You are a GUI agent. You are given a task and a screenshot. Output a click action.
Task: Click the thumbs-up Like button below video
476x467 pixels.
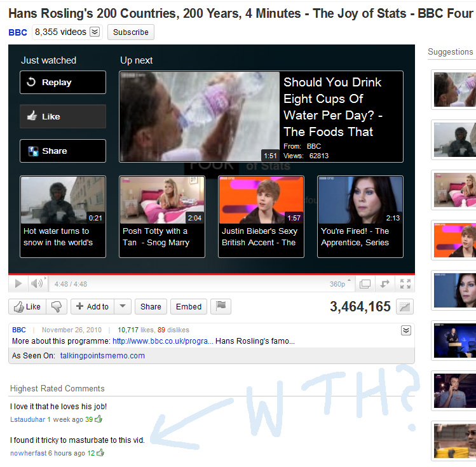point(27,306)
